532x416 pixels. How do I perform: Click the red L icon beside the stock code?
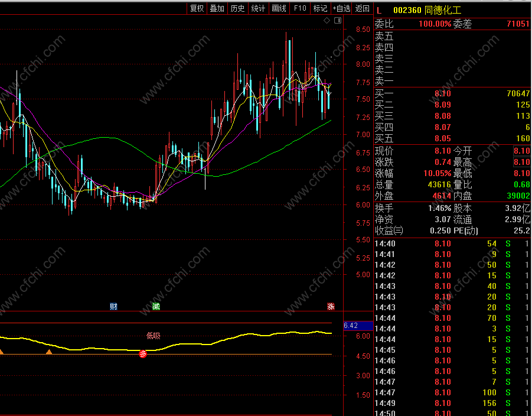379,10
